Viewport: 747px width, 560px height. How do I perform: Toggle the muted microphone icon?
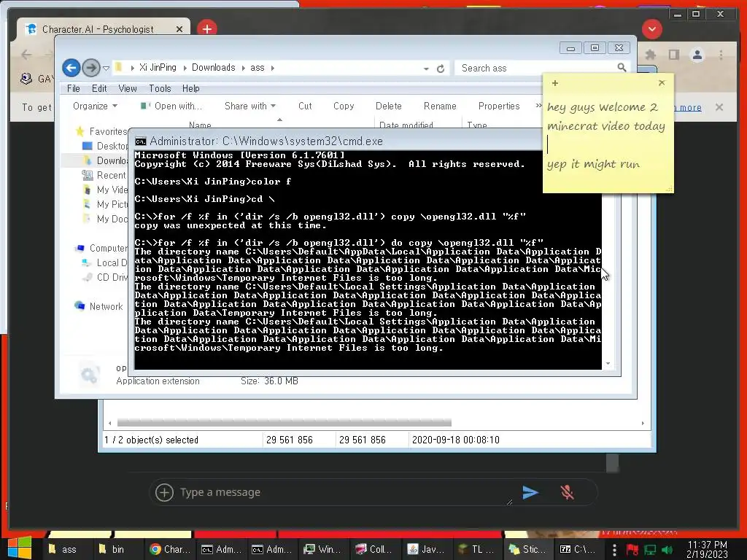567,492
